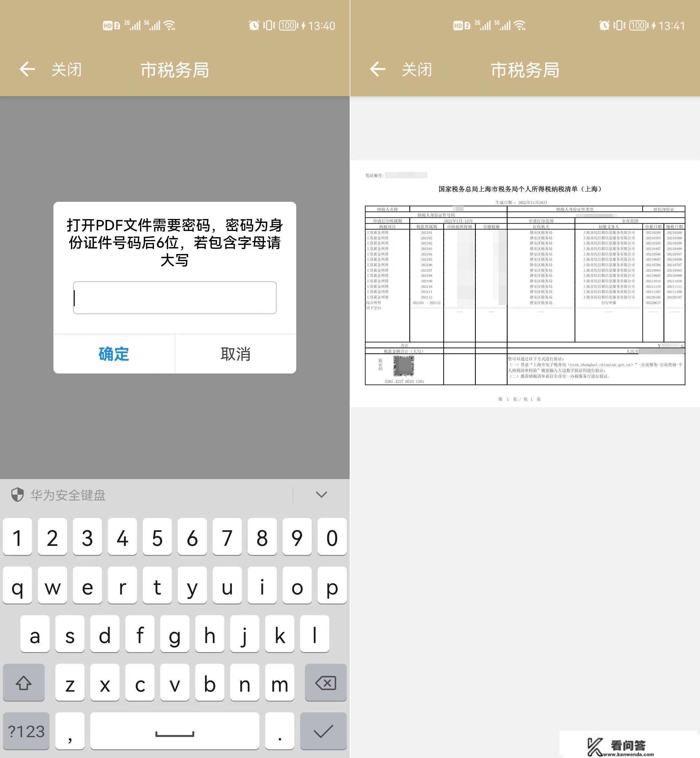Viewport: 700px width, 758px height.
Task: Tap letter key b
Action: tap(209, 683)
